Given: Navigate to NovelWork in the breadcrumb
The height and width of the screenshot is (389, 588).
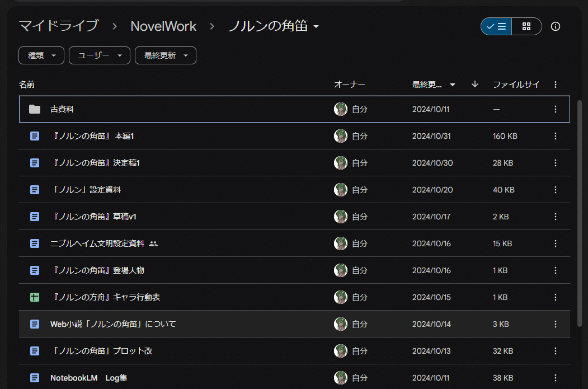Looking at the screenshot, I should [163, 26].
